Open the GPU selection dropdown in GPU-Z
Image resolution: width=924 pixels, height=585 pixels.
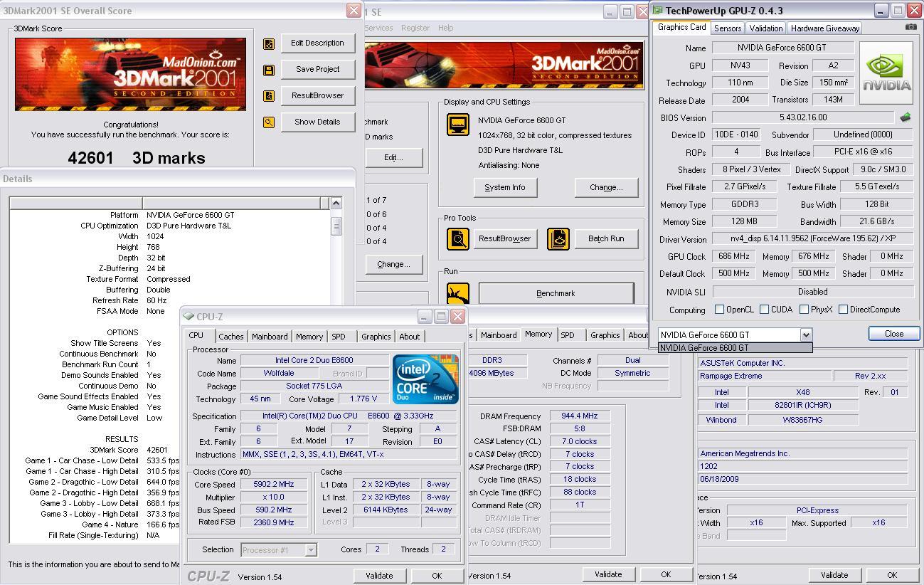pyautogui.click(x=806, y=334)
